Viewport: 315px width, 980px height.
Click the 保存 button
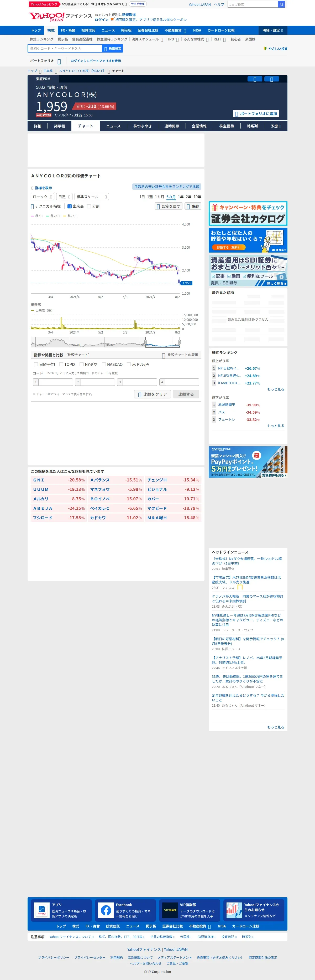click(193, 206)
